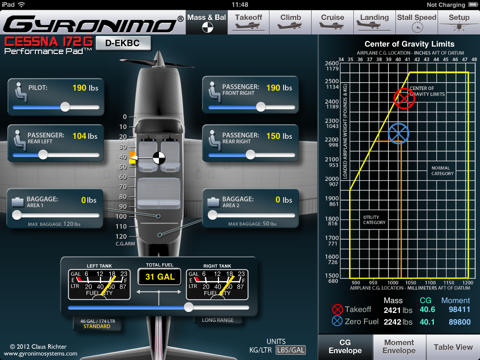480x360 pixels.
Task: Click the pilot weight slider handle
Action: point(65,107)
